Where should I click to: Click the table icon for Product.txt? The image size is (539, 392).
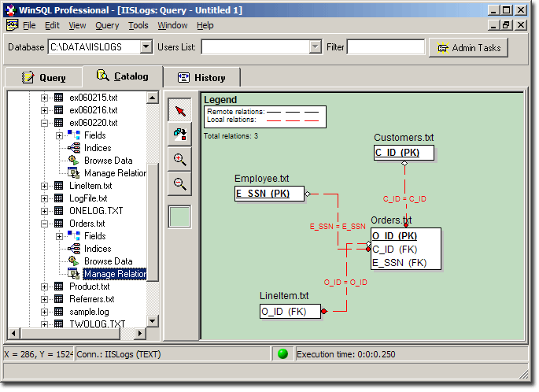click(x=59, y=287)
